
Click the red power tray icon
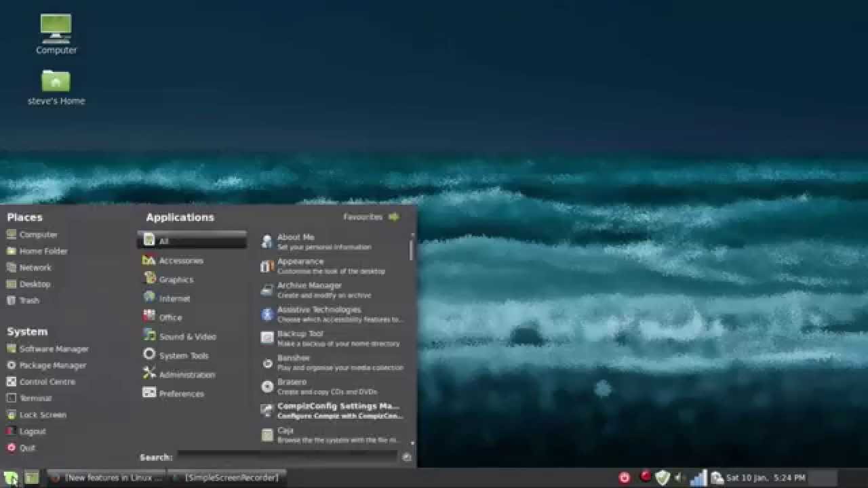coord(625,478)
